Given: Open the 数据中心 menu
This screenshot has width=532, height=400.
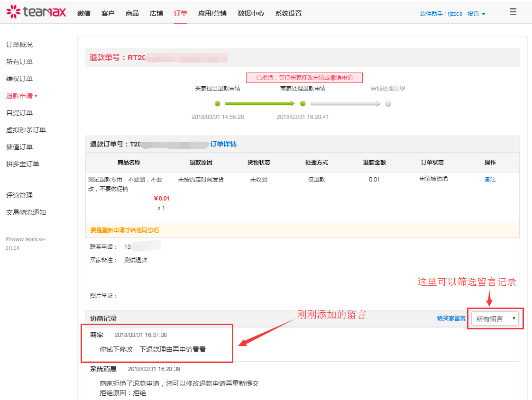Looking at the screenshot, I should [x=251, y=13].
